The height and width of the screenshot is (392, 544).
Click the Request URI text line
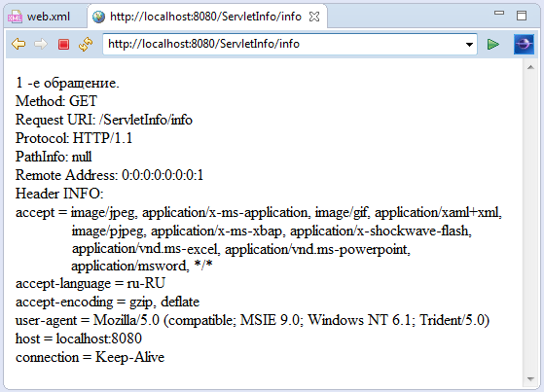(x=104, y=120)
